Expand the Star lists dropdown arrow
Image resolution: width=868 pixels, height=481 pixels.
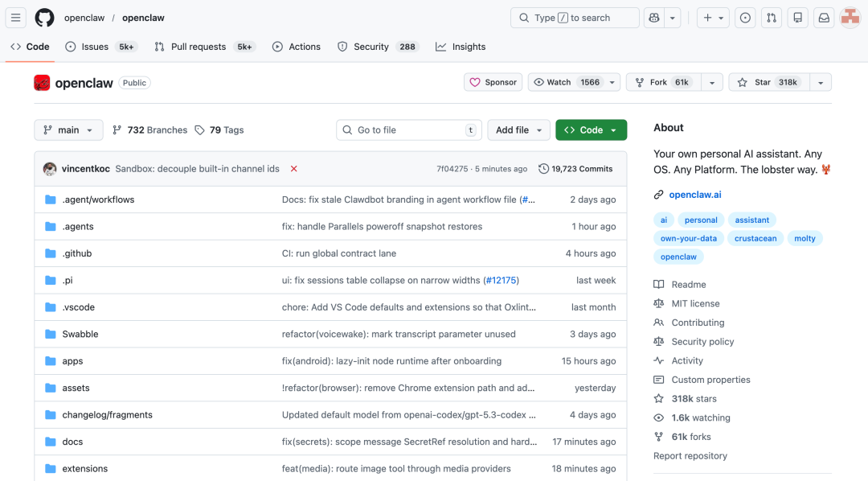tap(821, 82)
